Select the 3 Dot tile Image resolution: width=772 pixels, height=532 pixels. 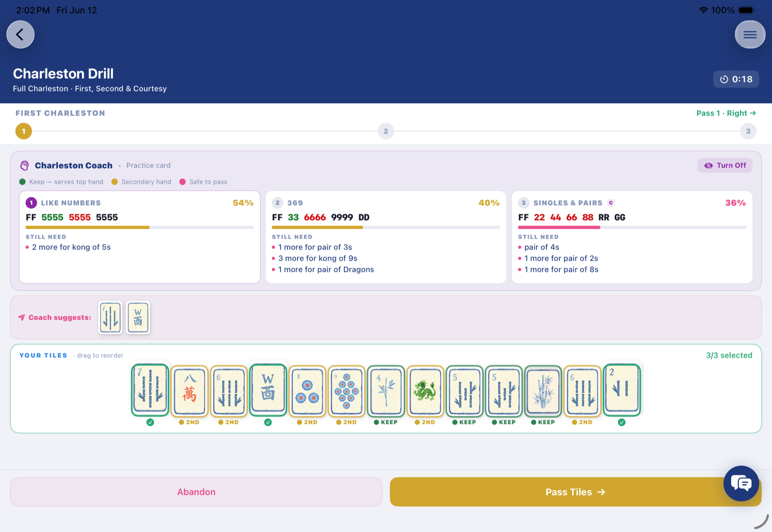[308, 391]
